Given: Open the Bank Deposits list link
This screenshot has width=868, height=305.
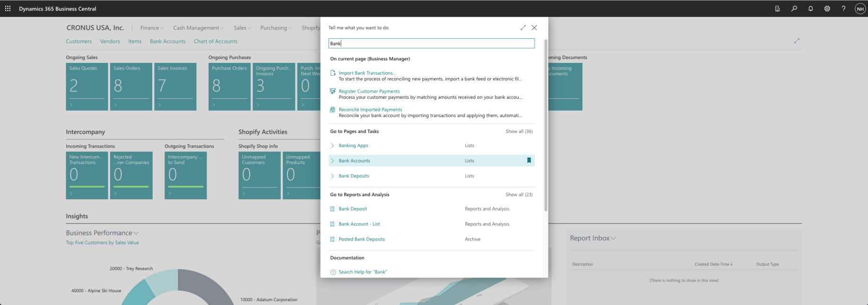Looking at the screenshot, I should [354, 176].
